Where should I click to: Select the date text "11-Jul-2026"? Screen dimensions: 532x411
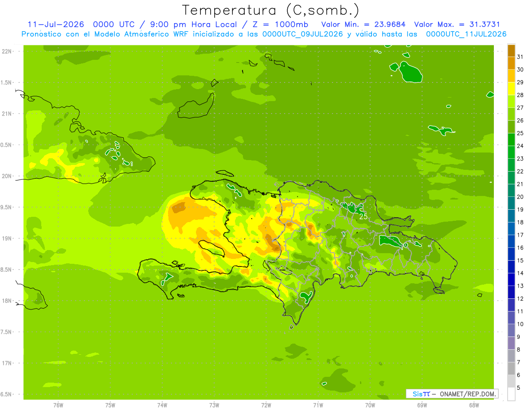click(56, 24)
